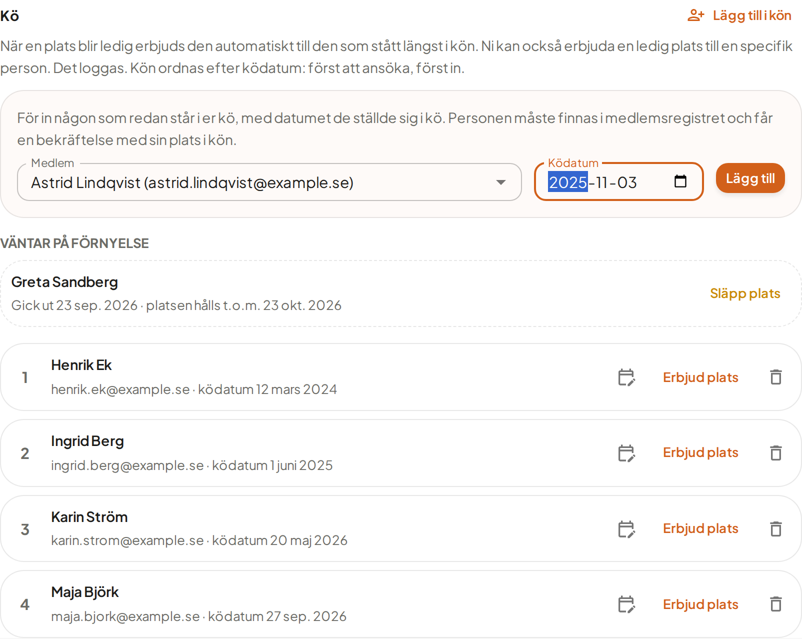Delete Henrik Ek from the queue
Image resolution: width=802 pixels, height=639 pixels.
[776, 378]
